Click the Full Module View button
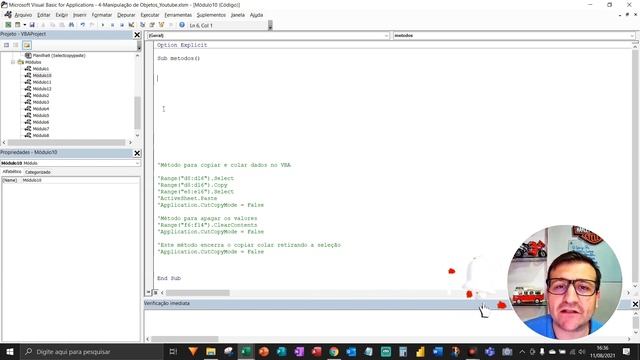 155,293
